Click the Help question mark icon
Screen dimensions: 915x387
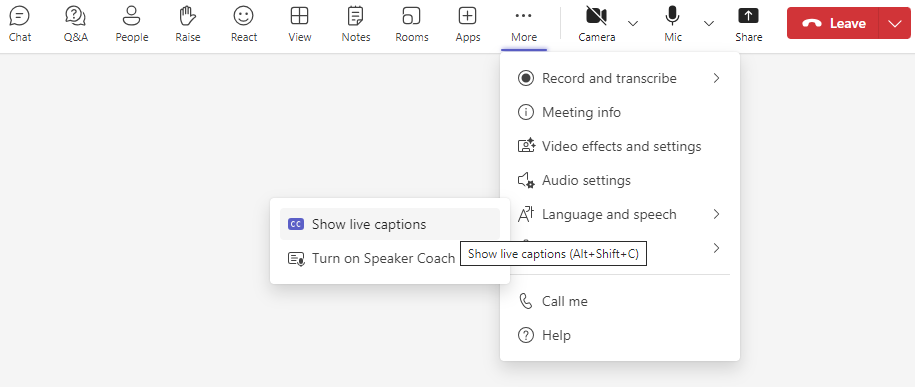click(x=526, y=335)
